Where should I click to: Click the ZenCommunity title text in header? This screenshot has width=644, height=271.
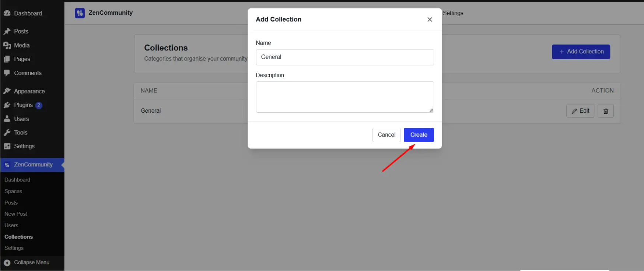[111, 13]
